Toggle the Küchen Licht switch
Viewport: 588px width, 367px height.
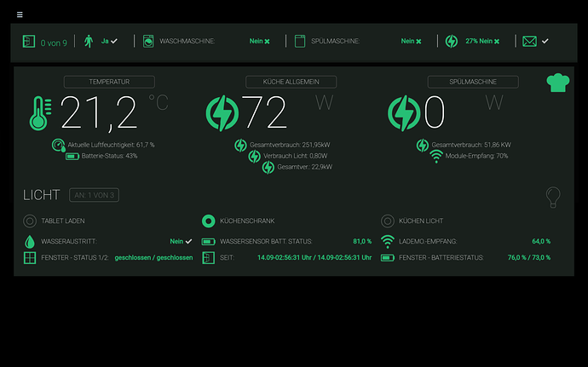tap(387, 221)
